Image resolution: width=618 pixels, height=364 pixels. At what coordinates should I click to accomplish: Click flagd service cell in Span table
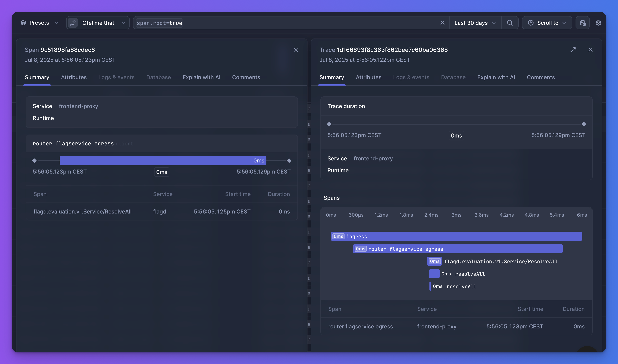[160, 211]
